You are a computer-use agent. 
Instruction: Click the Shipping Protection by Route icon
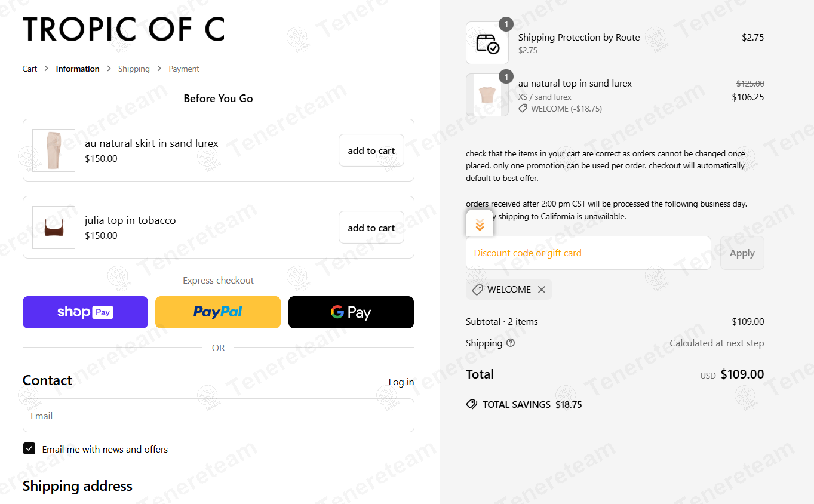[x=487, y=43]
